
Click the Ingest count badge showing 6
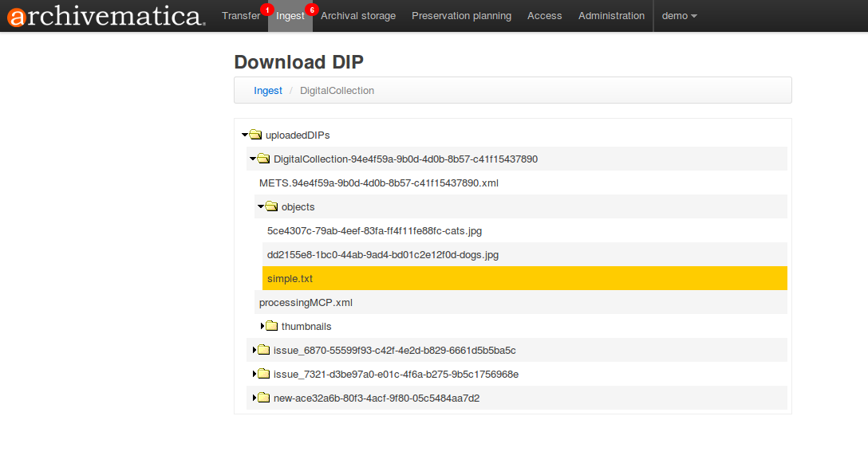(x=311, y=8)
